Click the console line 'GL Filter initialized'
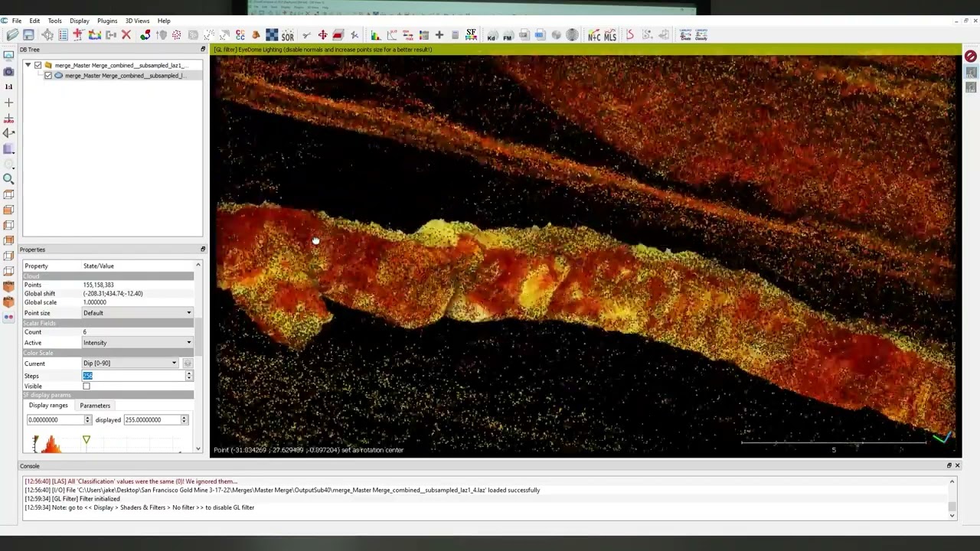The height and width of the screenshot is (551, 980). coord(72,499)
